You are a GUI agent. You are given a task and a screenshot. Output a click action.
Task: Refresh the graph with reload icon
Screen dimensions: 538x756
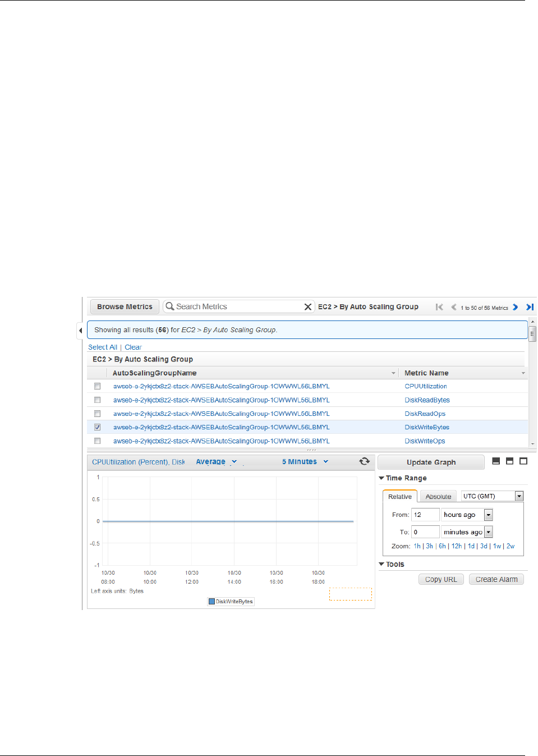365,461
